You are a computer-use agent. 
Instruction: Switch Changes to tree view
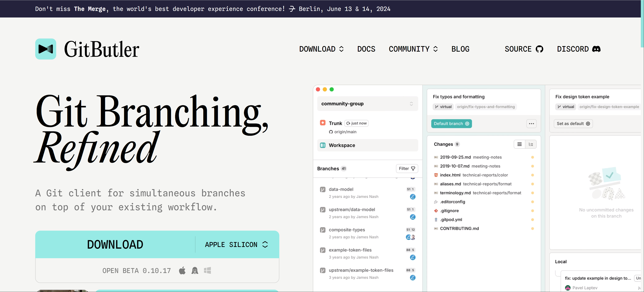point(531,144)
